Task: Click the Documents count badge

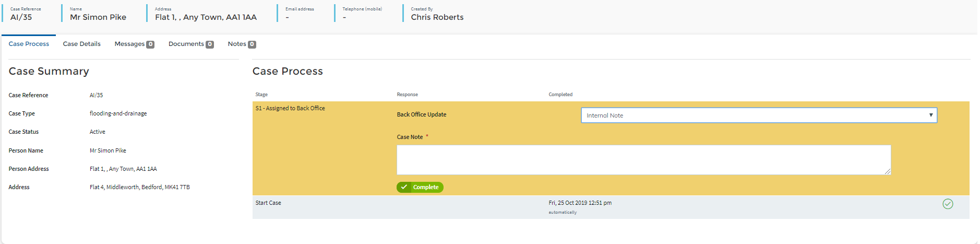Action: click(210, 44)
